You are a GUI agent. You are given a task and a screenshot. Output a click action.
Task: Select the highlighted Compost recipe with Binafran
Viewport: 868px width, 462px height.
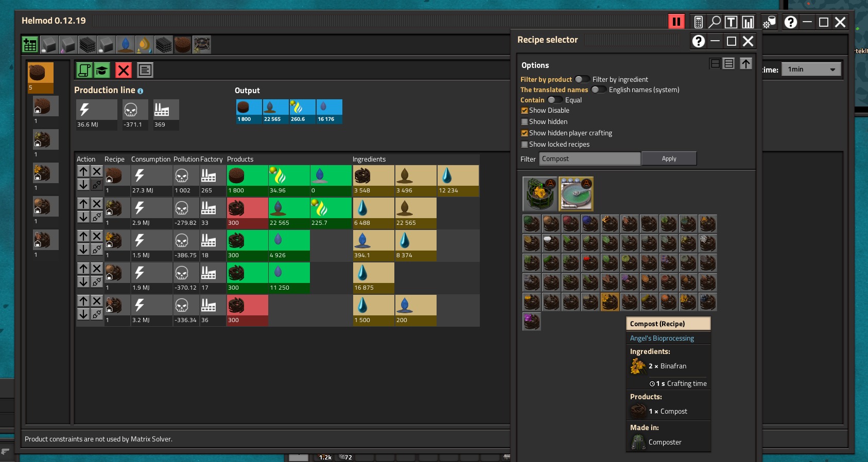coord(610,302)
